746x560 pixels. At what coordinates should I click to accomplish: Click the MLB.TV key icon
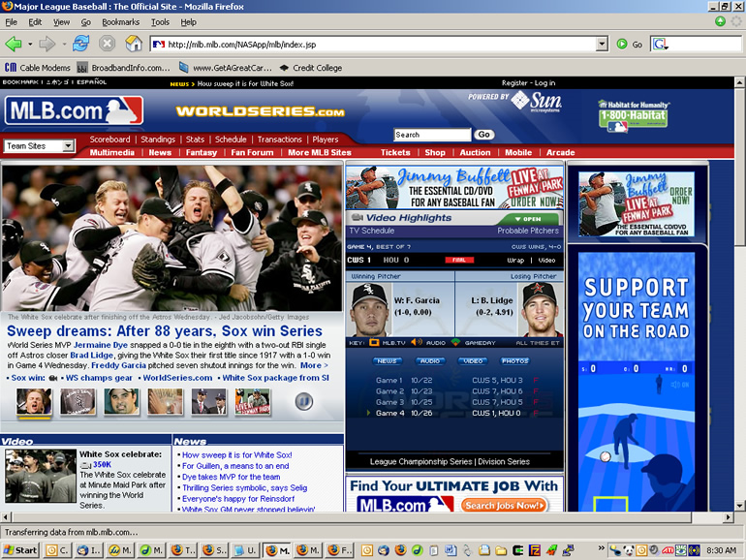[374, 343]
